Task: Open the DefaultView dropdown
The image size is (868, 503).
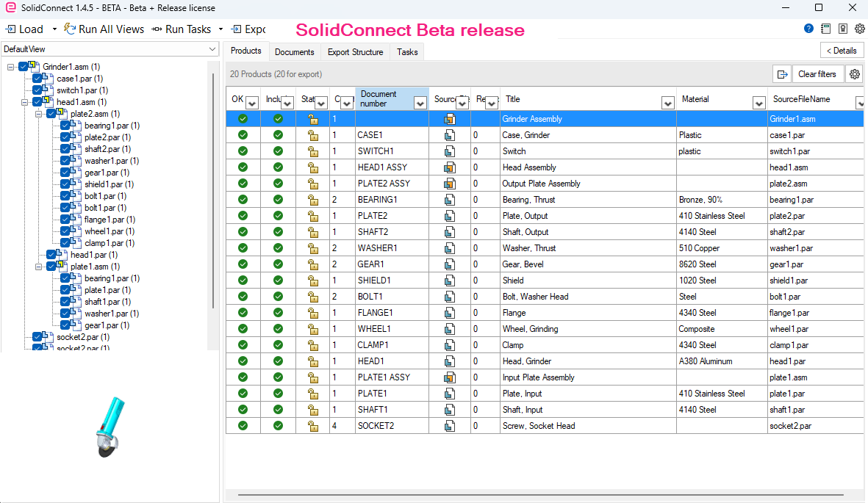Action: coord(110,49)
